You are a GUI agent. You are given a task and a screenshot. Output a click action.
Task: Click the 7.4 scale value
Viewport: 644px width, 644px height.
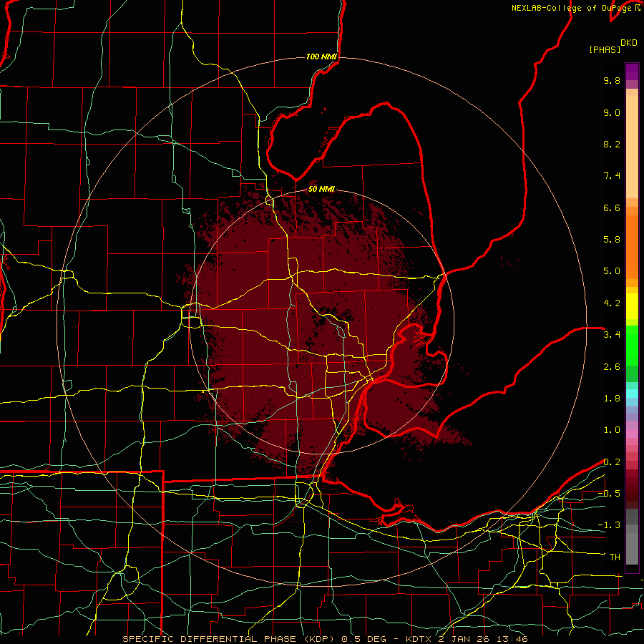pos(612,176)
